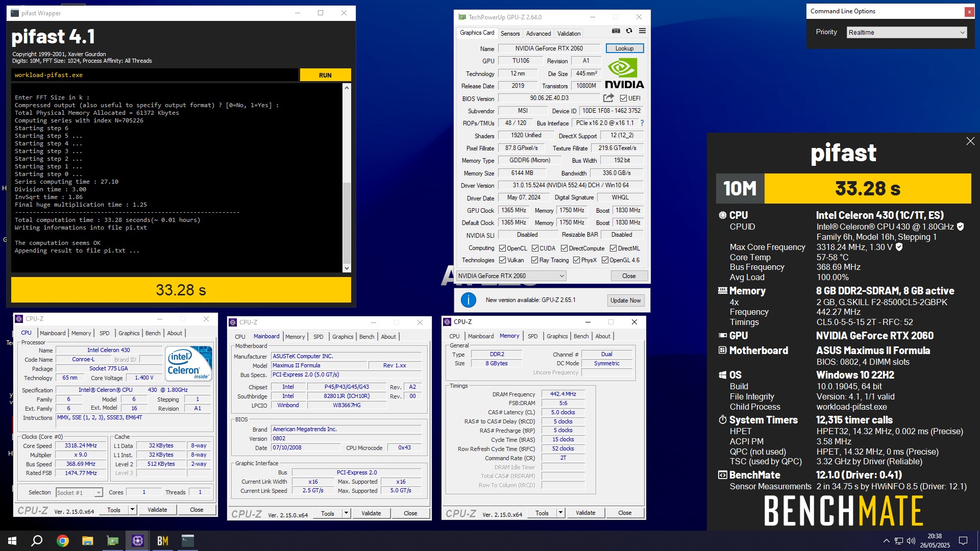Toggle the Ray Tracing checkbox
The image size is (980, 551).
534,260
